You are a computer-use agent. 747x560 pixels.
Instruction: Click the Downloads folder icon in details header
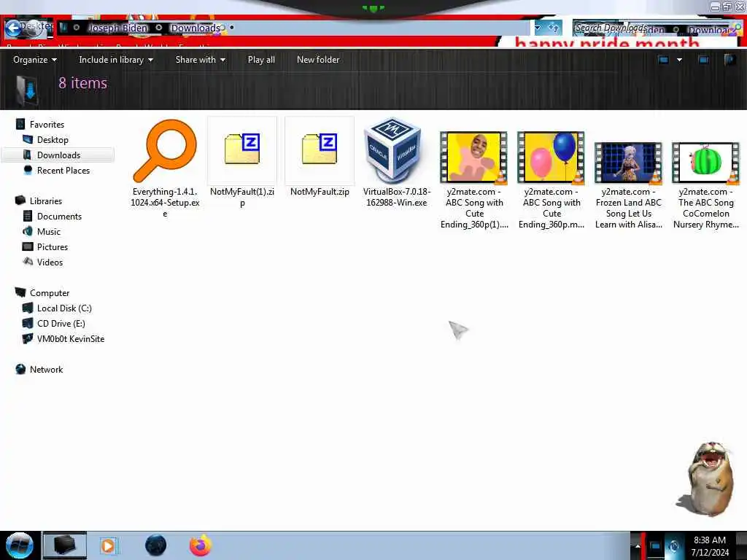coord(26,90)
